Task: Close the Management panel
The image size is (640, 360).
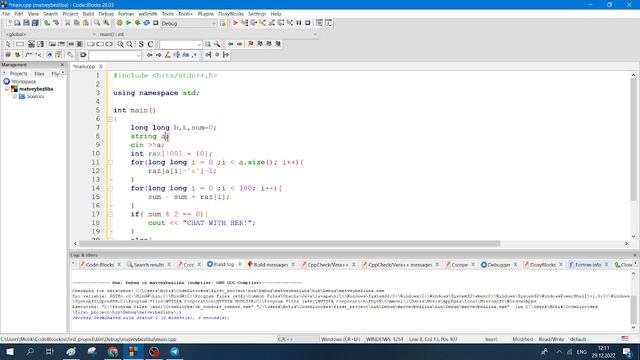Action: 62,65
